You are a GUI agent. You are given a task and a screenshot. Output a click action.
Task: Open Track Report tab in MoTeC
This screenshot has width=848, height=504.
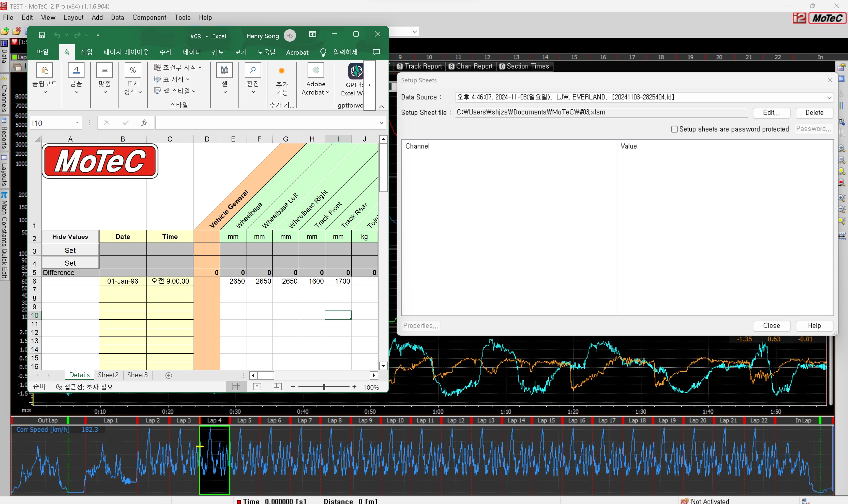pos(420,66)
